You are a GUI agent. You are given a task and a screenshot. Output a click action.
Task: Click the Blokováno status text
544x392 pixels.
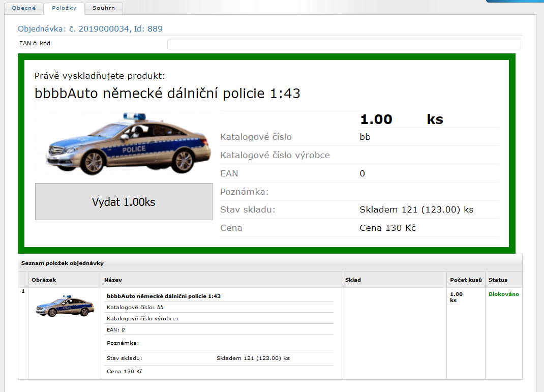[503, 294]
